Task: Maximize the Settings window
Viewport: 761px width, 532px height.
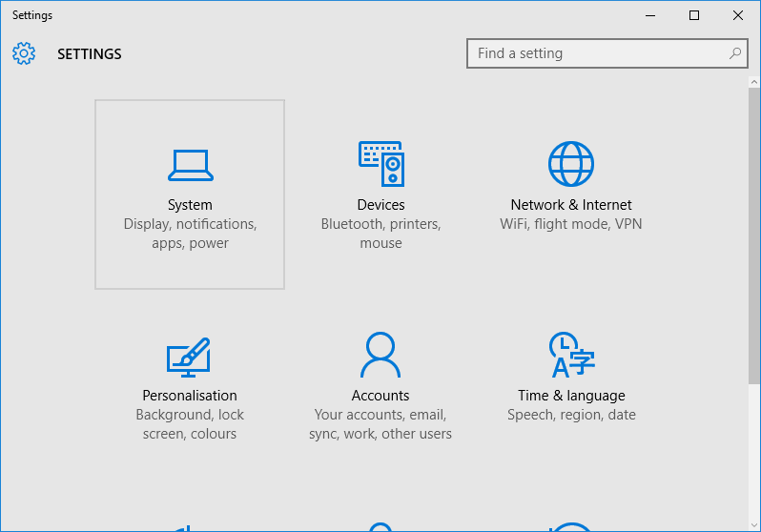Action: [x=694, y=15]
